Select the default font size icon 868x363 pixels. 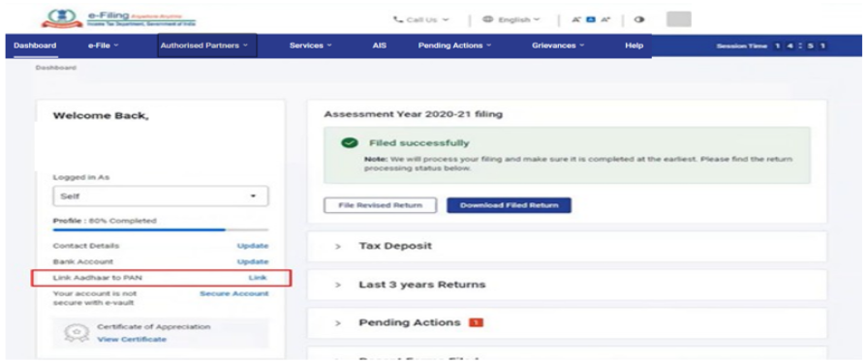590,19
